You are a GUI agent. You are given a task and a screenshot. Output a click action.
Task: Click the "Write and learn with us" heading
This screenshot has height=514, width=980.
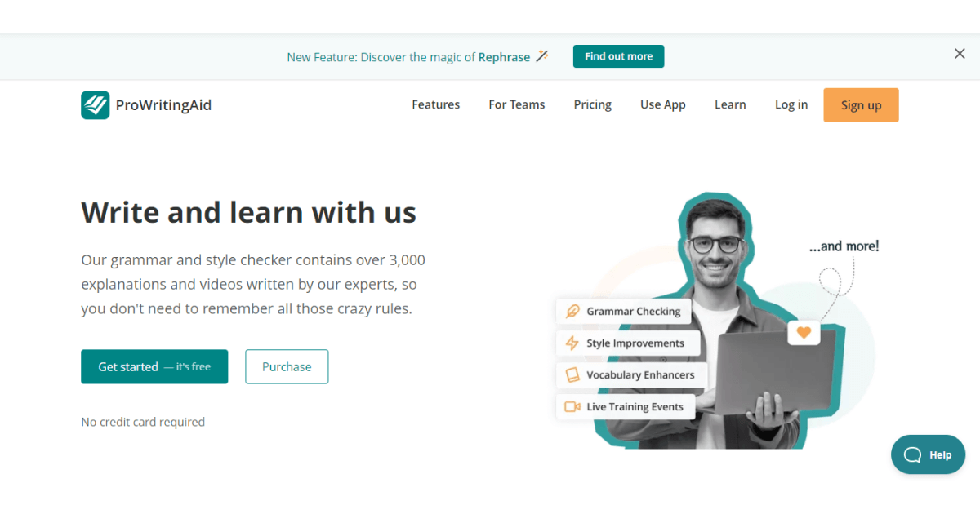tap(249, 213)
